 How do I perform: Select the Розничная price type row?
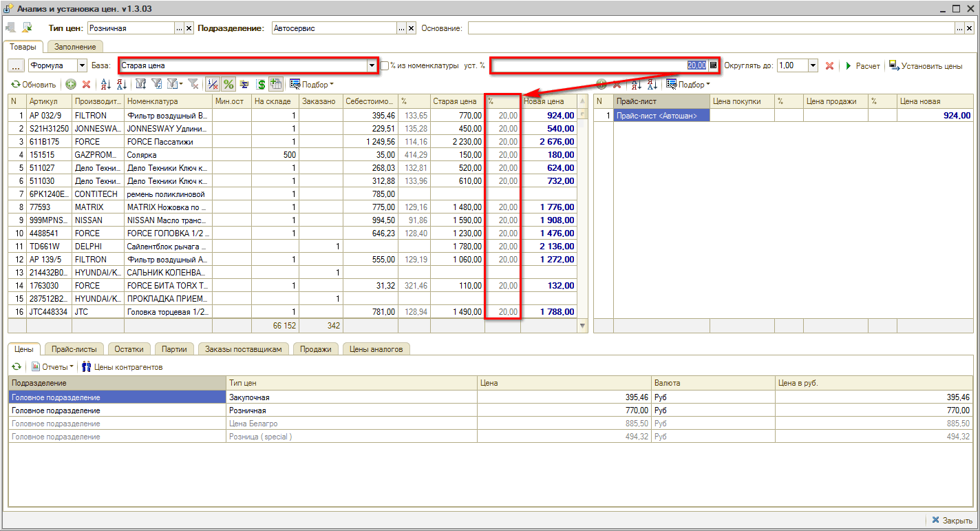491,410
